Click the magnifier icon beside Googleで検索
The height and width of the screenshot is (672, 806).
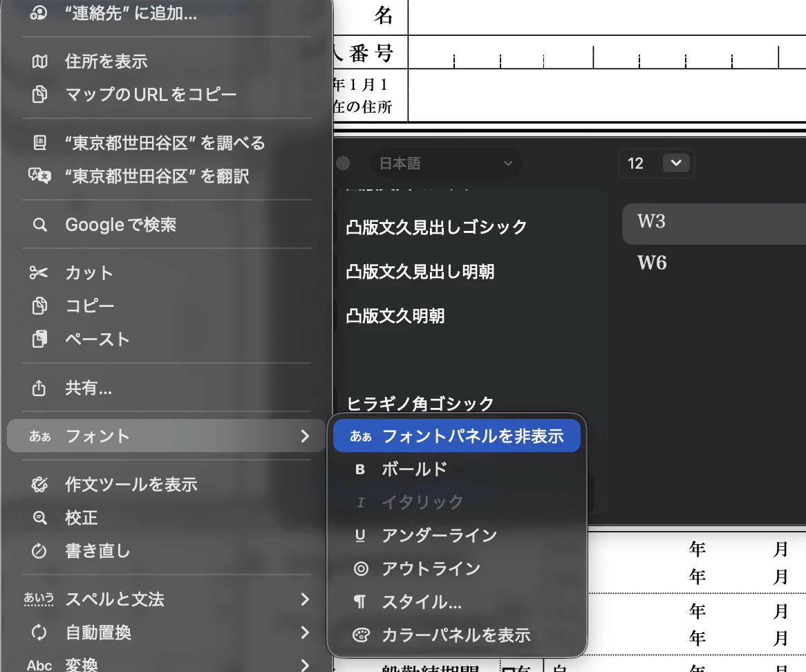[x=39, y=225]
